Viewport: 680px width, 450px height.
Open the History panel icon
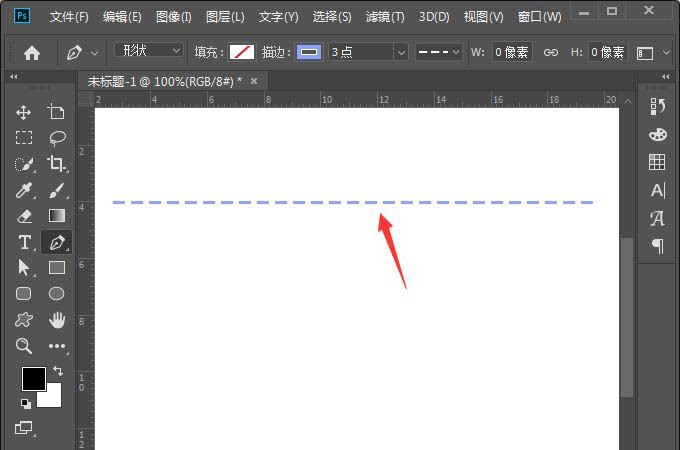(x=657, y=107)
